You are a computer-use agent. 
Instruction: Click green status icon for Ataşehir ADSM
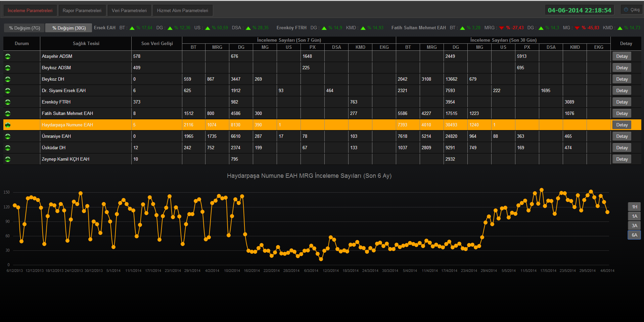[x=8, y=56]
